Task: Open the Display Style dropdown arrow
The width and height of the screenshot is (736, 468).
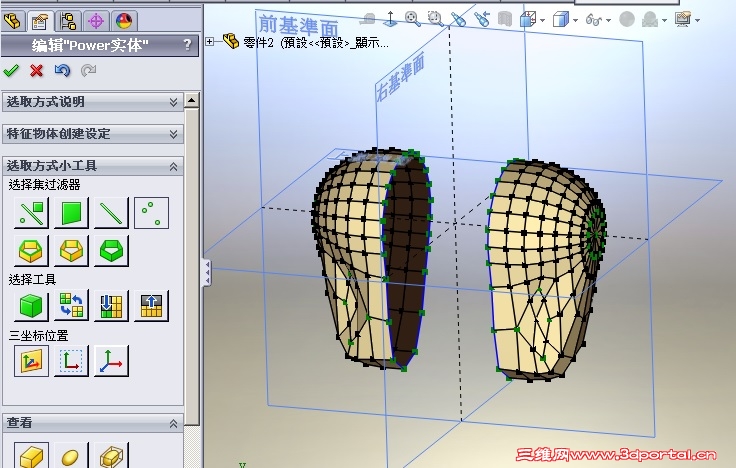Action: coord(575,21)
